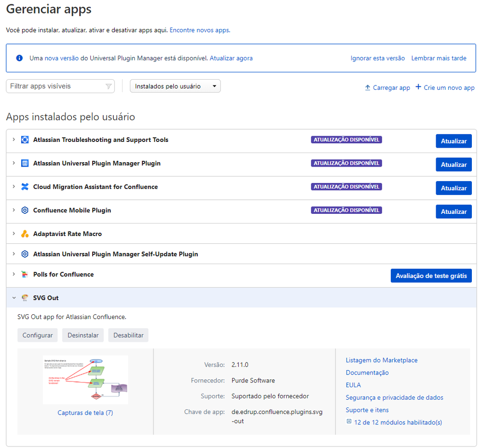
Task: Update Atlassian Troubleshooting and Support Tools
Action: tap(454, 141)
